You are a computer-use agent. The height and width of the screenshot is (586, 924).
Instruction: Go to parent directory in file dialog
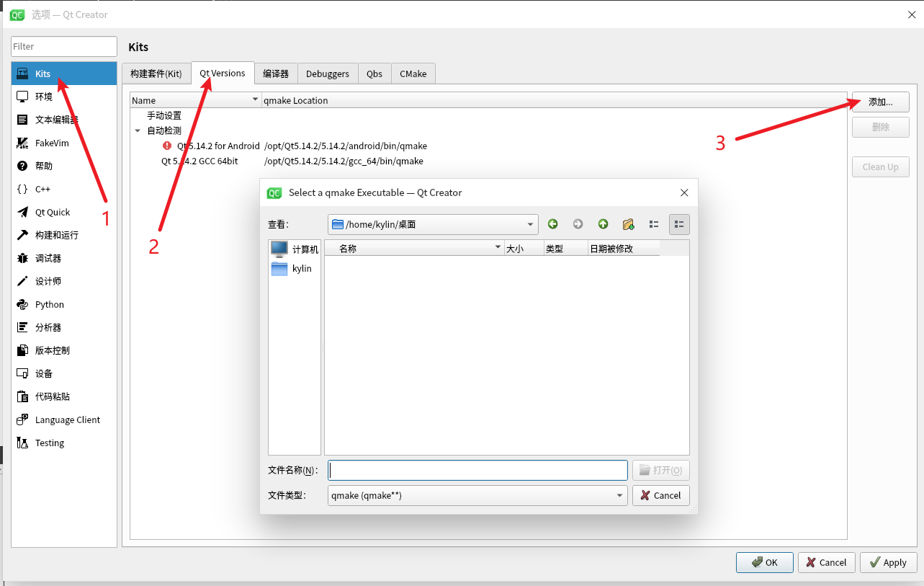[x=603, y=224]
